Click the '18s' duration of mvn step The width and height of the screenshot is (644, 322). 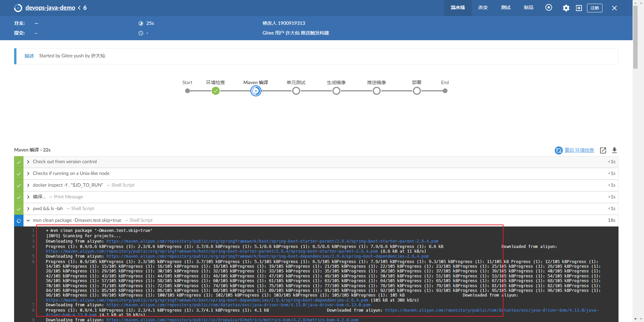611,220
